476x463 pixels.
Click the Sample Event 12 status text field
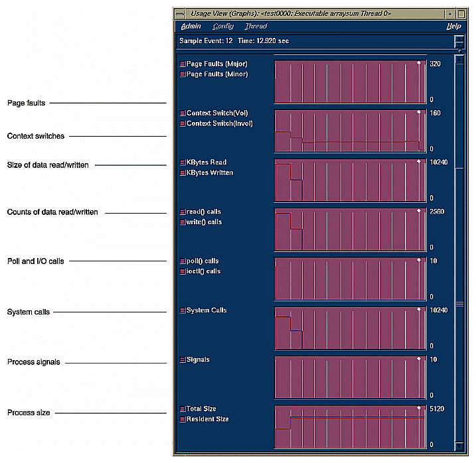point(315,41)
